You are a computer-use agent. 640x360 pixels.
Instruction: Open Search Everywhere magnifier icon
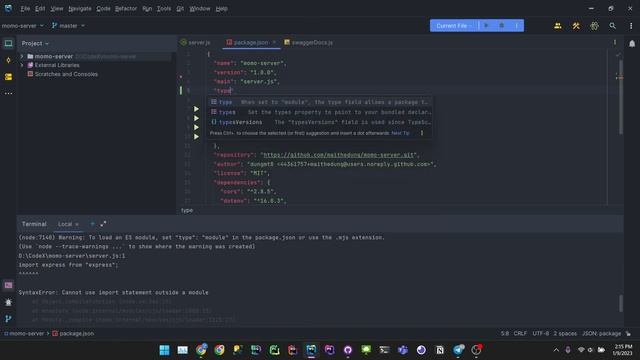[x=612, y=26]
